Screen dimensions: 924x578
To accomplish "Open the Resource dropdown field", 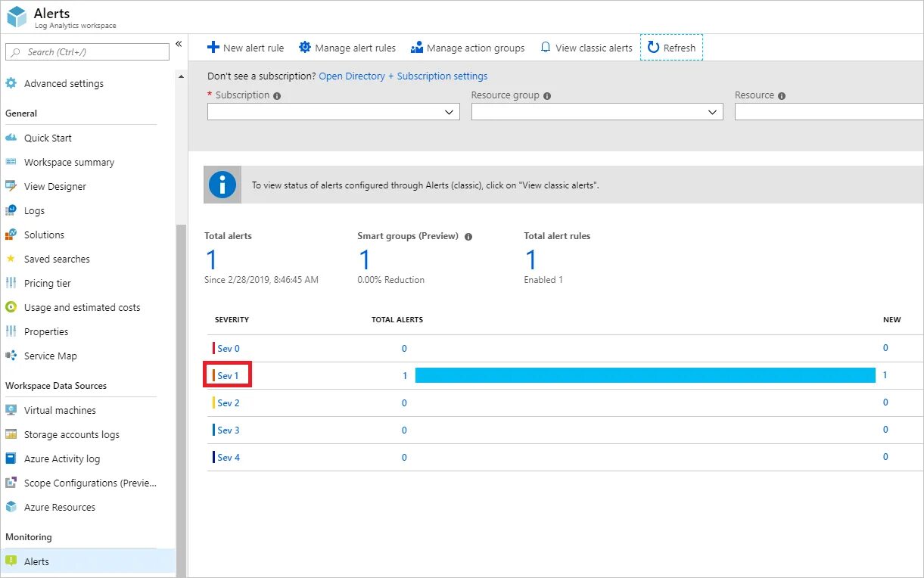I will coord(829,112).
